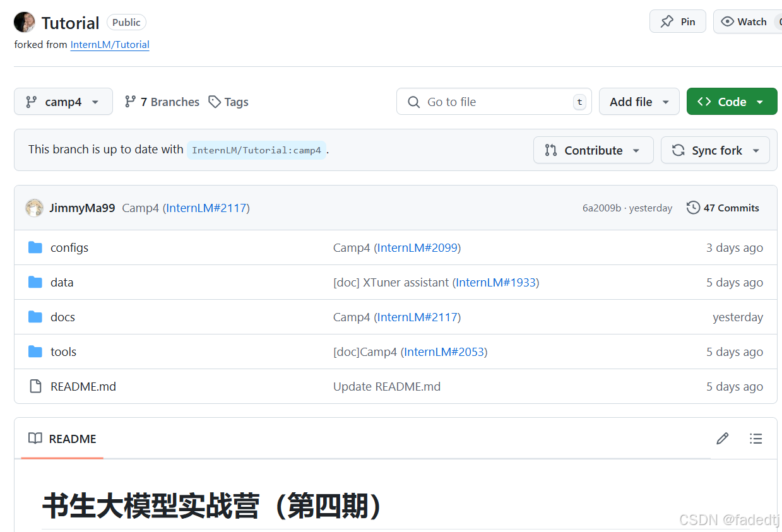Screen dimensions: 782x532
Task: Click the magnifier icon in Go to file
Action: pyautogui.click(x=414, y=102)
